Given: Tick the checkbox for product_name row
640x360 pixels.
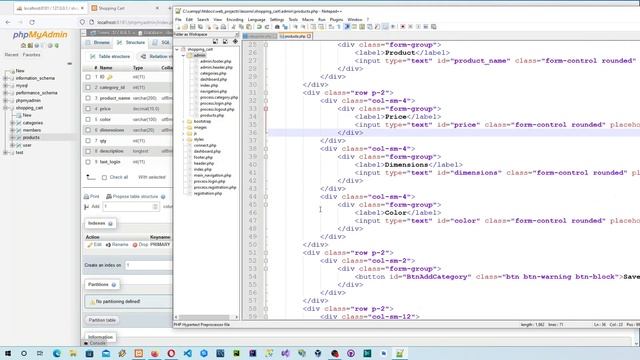Looking at the screenshot, I should click(x=88, y=98).
